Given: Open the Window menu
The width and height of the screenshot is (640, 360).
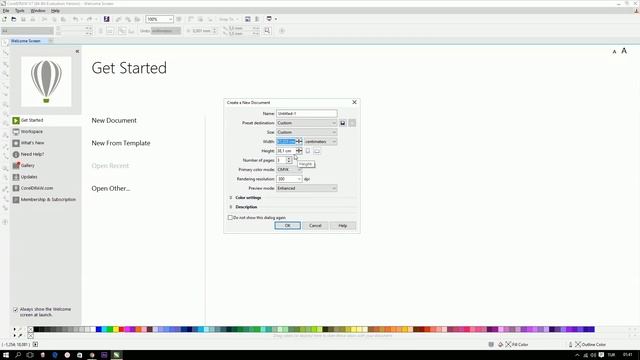Looking at the screenshot, I should (38, 11).
